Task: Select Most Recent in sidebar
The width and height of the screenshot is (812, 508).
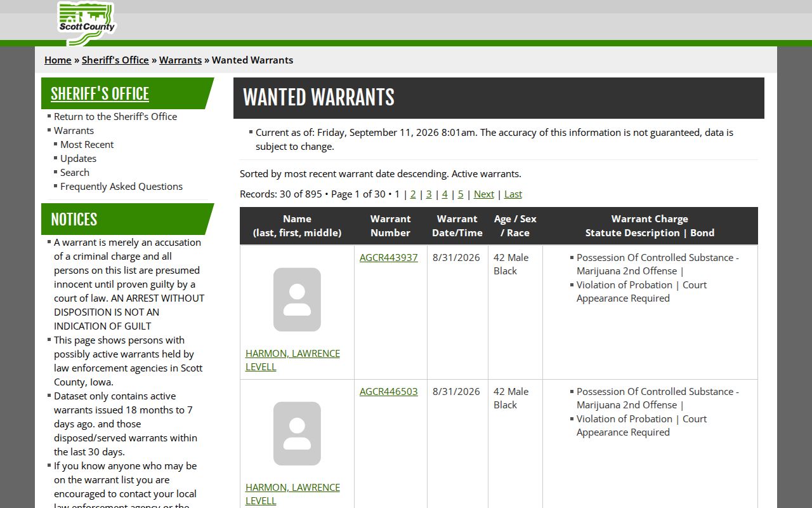Action: point(87,144)
